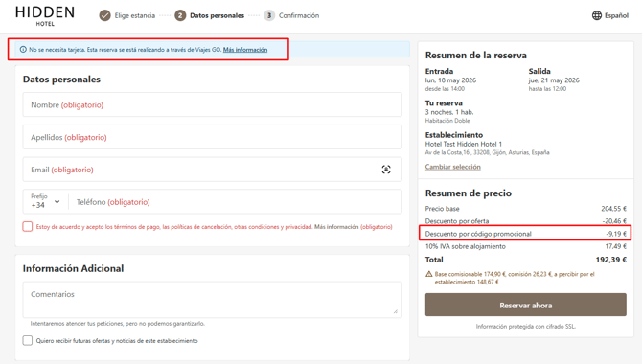Focus the Apellidos input field
This screenshot has height=364, width=642.
pyautogui.click(x=212, y=137)
